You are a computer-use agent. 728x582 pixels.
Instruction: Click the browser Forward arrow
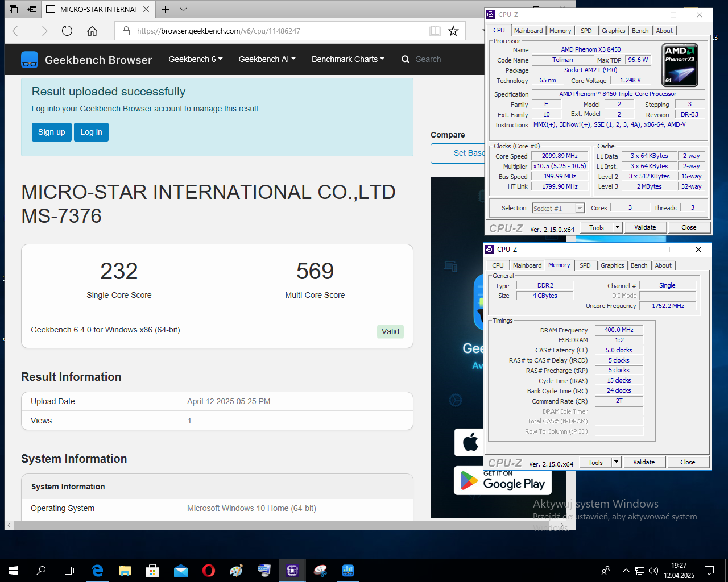[x=43, y=31]
